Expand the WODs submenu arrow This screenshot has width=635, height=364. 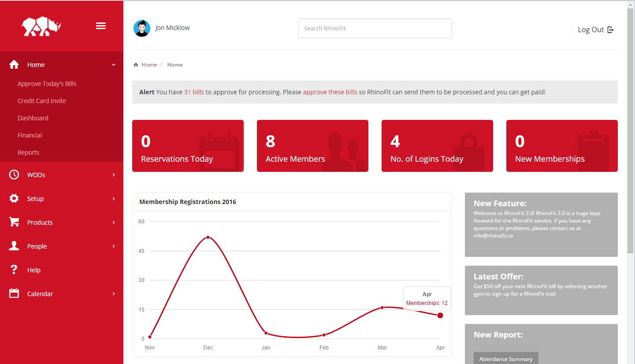(x=114, y=175)
